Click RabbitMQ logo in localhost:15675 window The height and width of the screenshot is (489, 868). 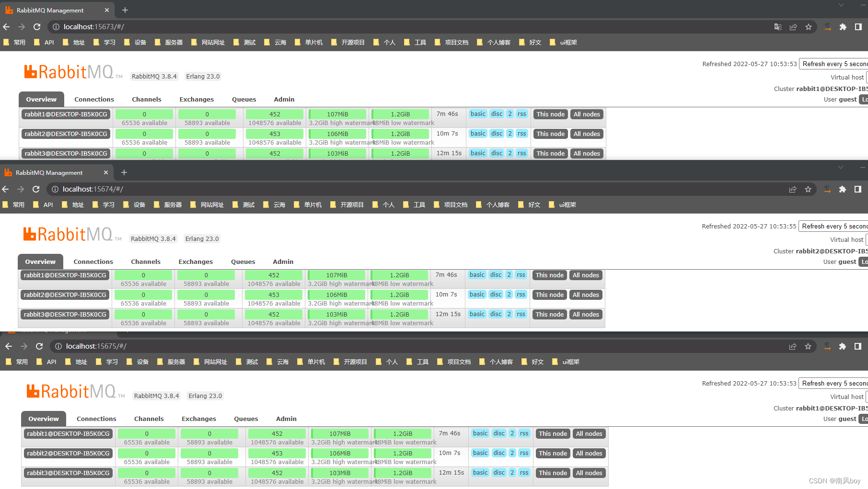76,391
